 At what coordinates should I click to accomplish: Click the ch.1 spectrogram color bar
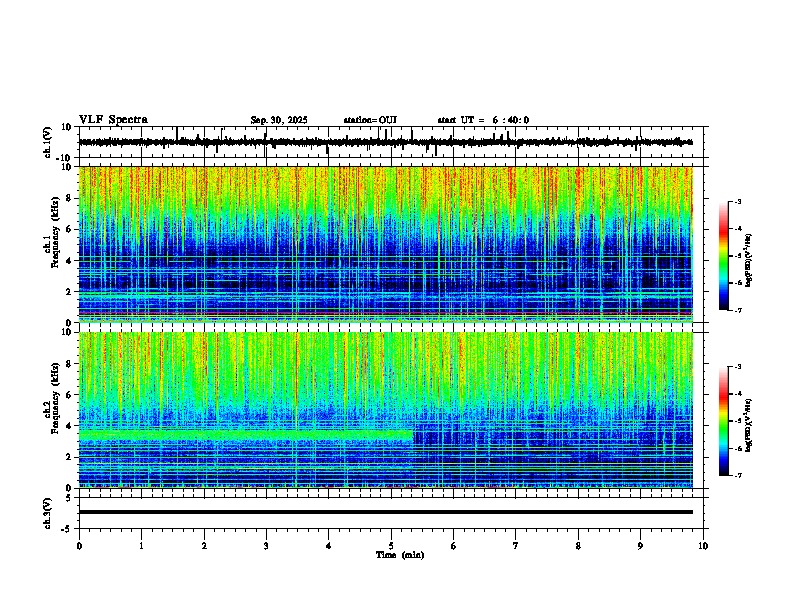pyautogui.click(x=724, y=256)
